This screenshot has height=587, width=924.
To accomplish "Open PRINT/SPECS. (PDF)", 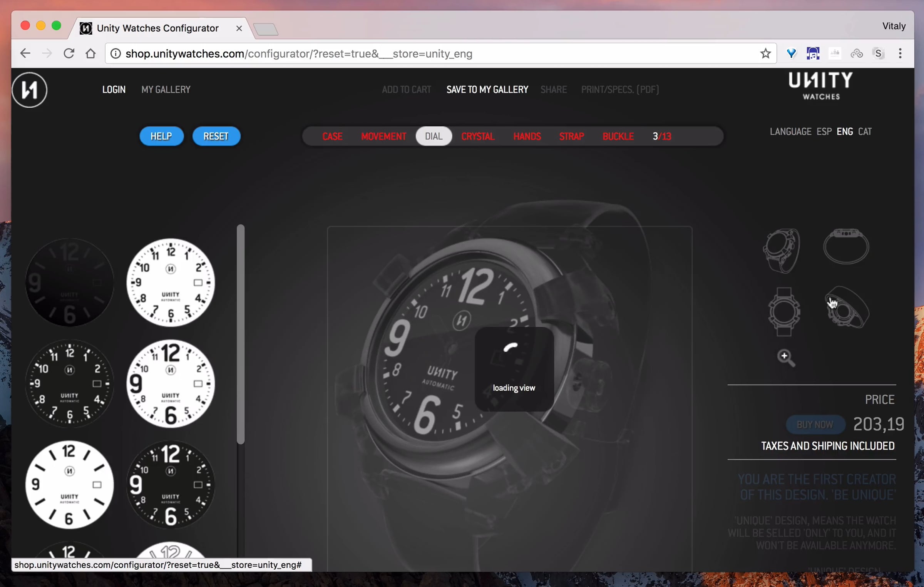I will 620,90.
